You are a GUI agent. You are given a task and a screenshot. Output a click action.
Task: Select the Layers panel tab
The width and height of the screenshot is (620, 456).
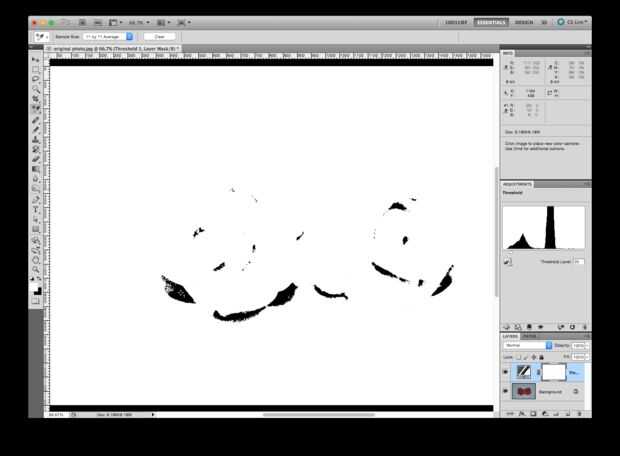pos(510,336)
